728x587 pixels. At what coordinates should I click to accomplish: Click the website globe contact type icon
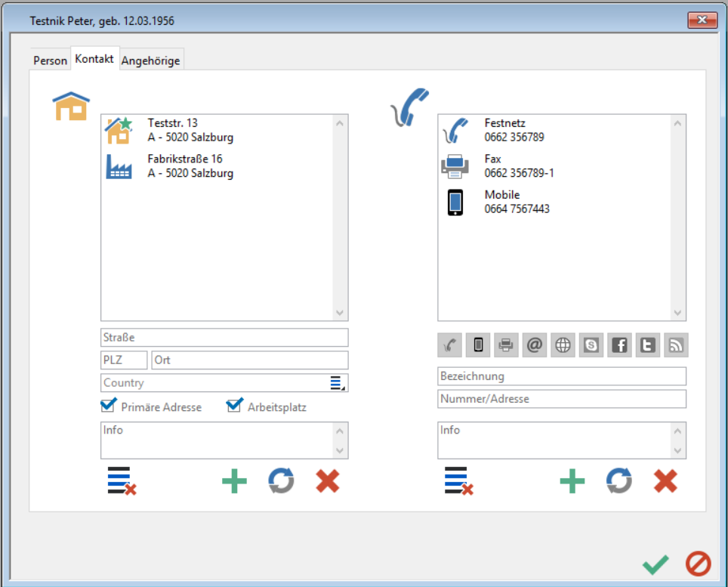(563, 345)
